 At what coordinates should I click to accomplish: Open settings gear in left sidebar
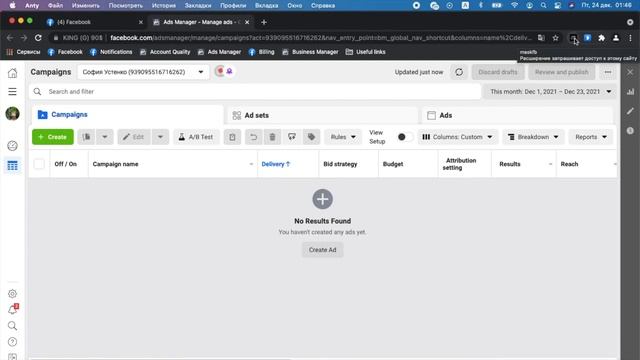13,293
